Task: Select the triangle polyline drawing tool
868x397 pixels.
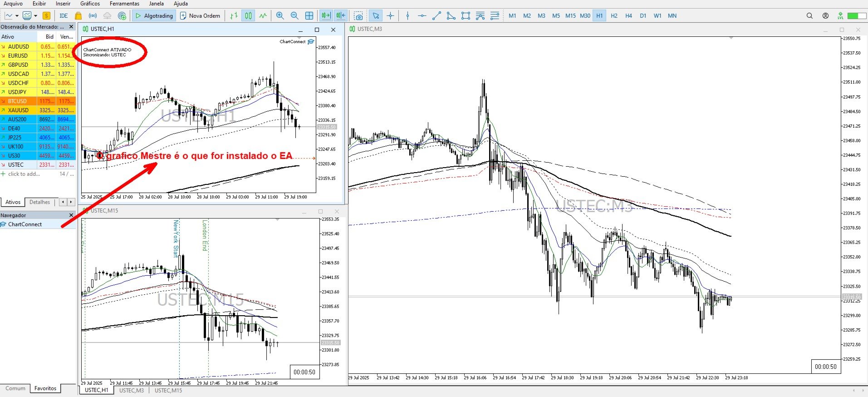Action: (x=451, y=16)
